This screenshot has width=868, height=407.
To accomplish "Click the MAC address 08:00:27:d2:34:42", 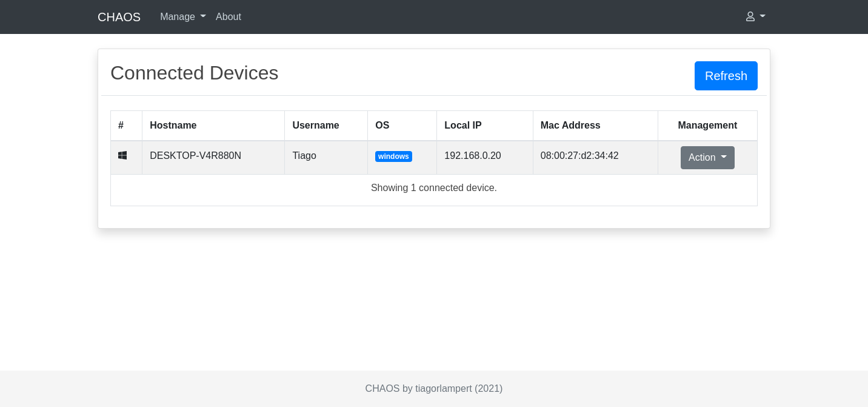I will (579, 156).
